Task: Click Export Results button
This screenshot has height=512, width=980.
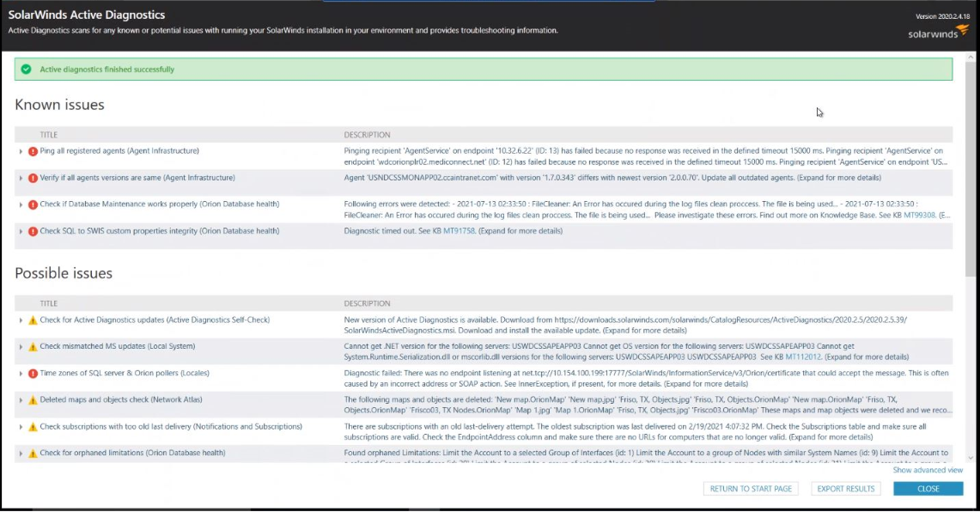Action: point(846,489)
